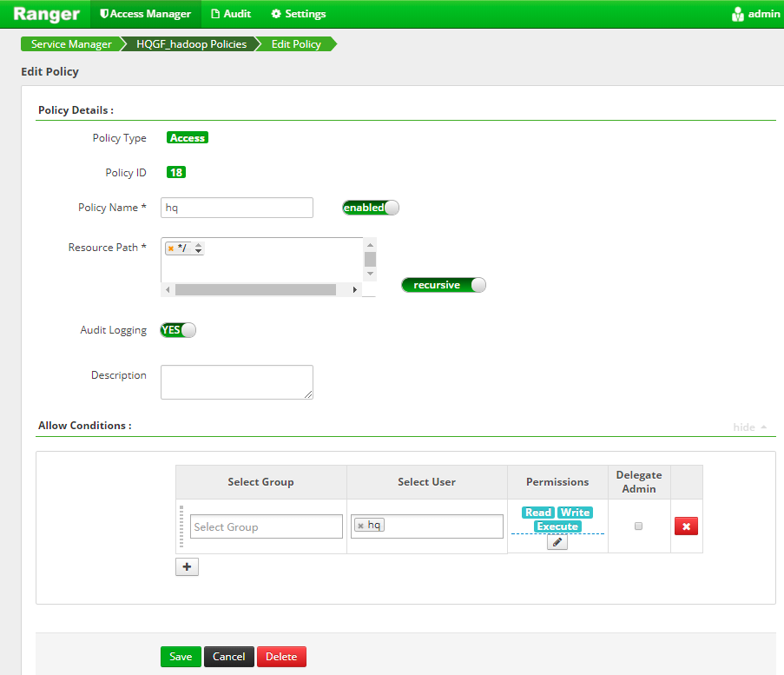
Task: Hide the Allow Conditions section
Action: [x=749, y=427]
